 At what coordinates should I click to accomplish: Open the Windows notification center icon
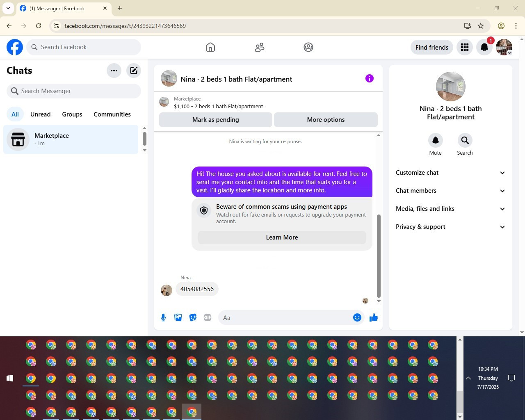click(511, 378)
